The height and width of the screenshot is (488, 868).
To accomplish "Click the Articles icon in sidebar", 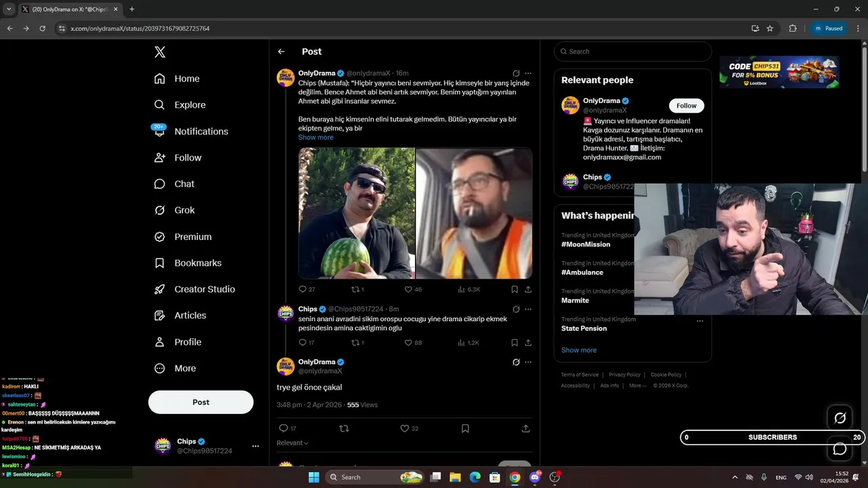I will click(x=159, y=315).
